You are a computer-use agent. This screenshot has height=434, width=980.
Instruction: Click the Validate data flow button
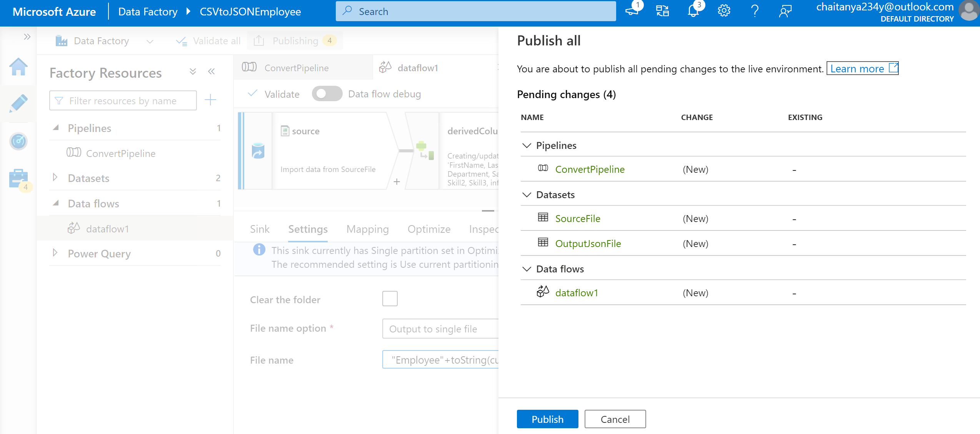click(x=273, y=94)
